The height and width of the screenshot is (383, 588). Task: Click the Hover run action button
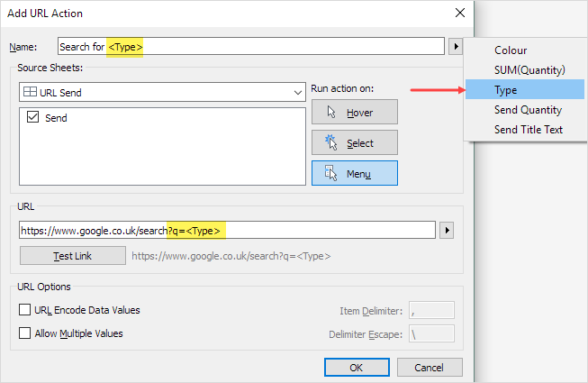355,112
